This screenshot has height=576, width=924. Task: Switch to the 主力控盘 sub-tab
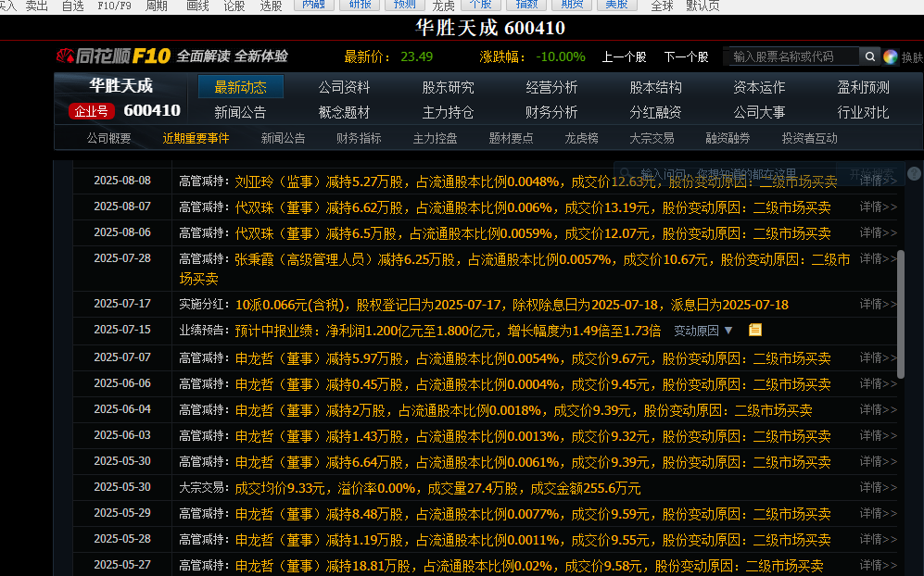pyautogui.click(x=435, y=138)
